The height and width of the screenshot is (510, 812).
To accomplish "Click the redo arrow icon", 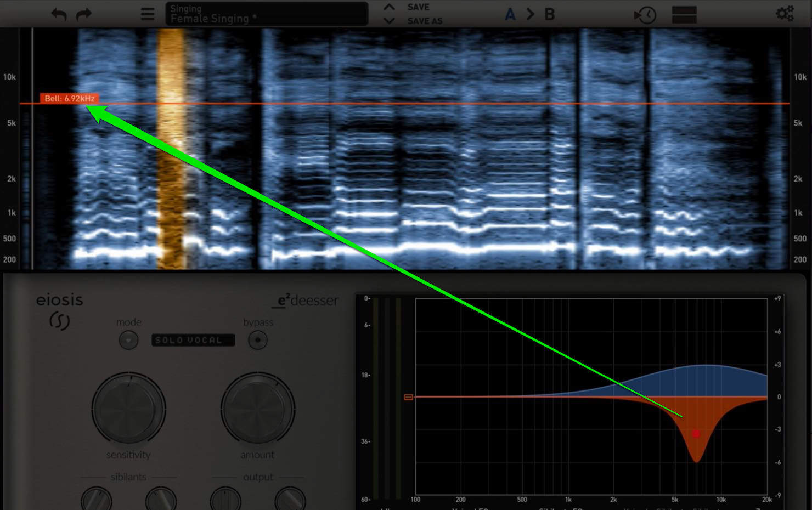I will [84, 14].
